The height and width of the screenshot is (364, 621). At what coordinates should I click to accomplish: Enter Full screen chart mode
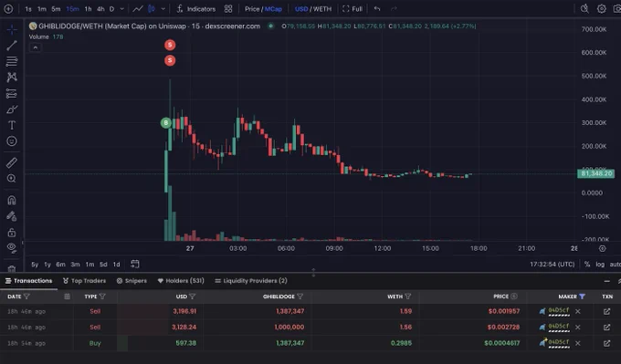353,9
